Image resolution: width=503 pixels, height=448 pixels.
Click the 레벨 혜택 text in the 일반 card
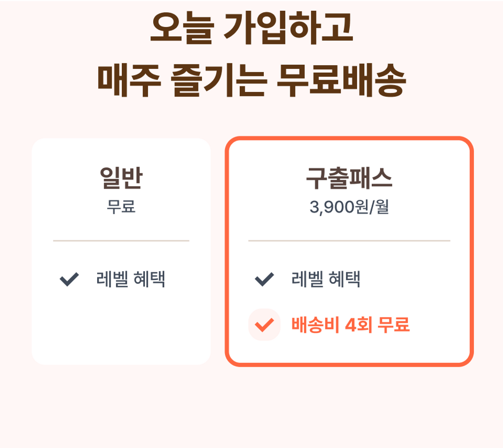(x=131, y=280)
